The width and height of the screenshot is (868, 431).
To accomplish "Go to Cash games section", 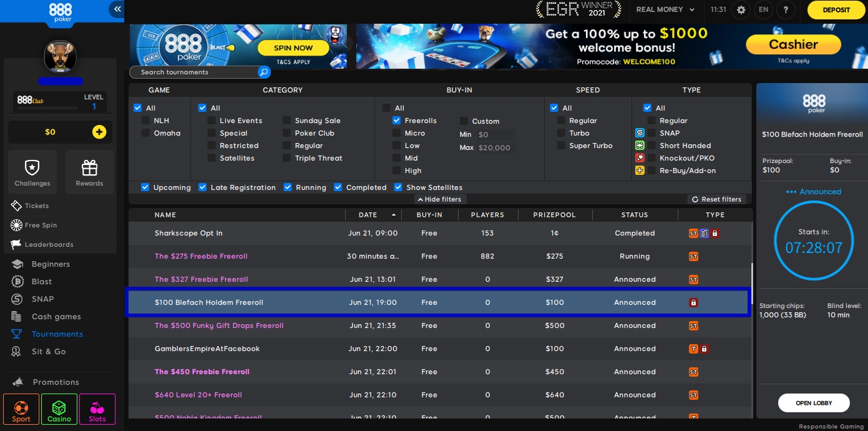I will [x=46, y=317].
